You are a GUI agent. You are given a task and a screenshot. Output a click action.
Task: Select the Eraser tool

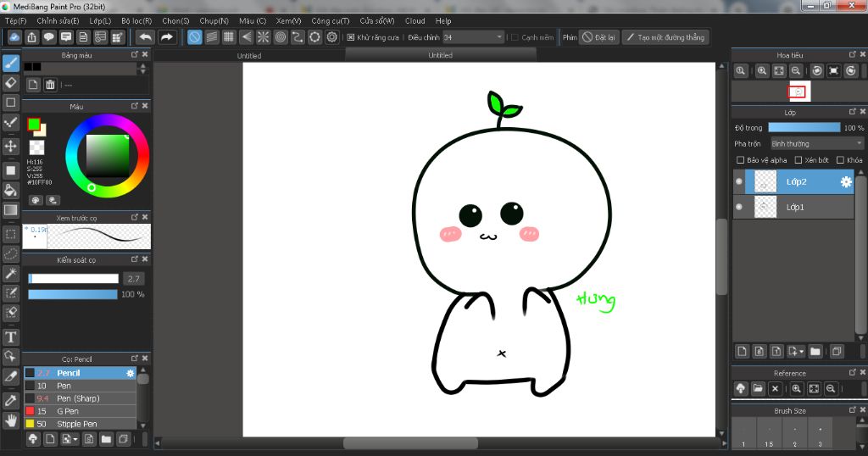point(10,83)
